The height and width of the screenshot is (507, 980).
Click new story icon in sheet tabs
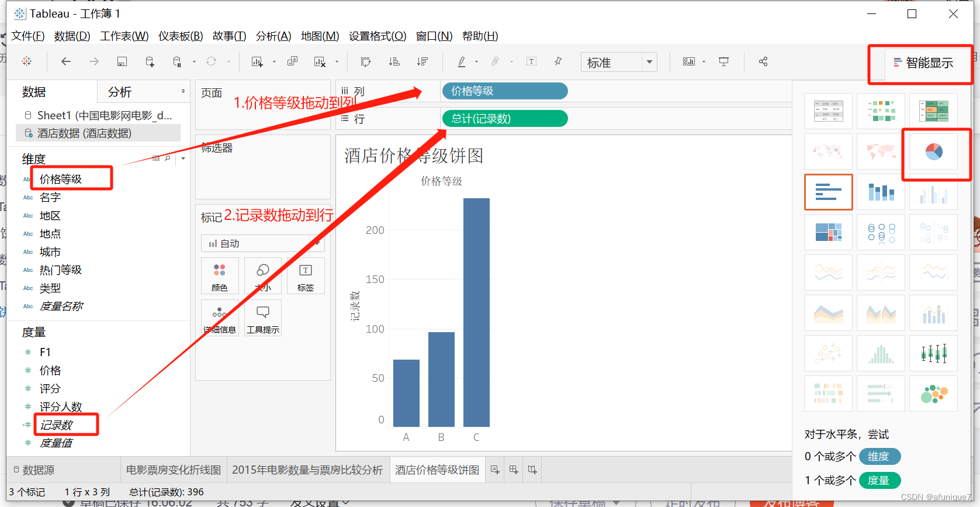click(x=532, y=470)
